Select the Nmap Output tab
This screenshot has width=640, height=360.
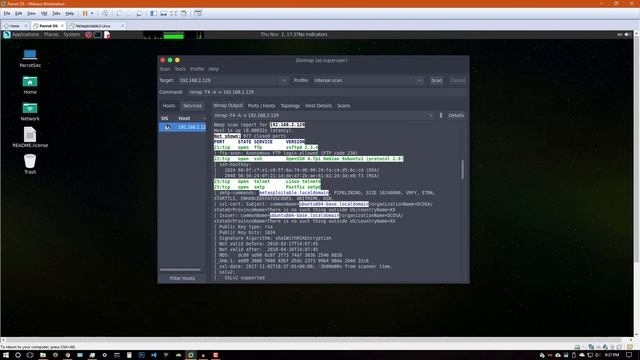[x=228, y=106]
